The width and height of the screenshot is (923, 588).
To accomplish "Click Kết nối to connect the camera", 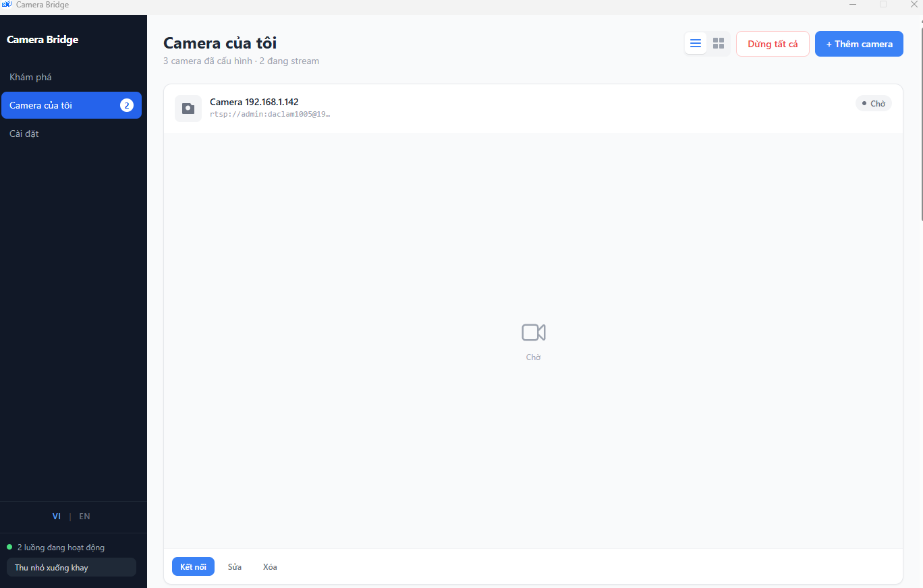I will [193, 566].
